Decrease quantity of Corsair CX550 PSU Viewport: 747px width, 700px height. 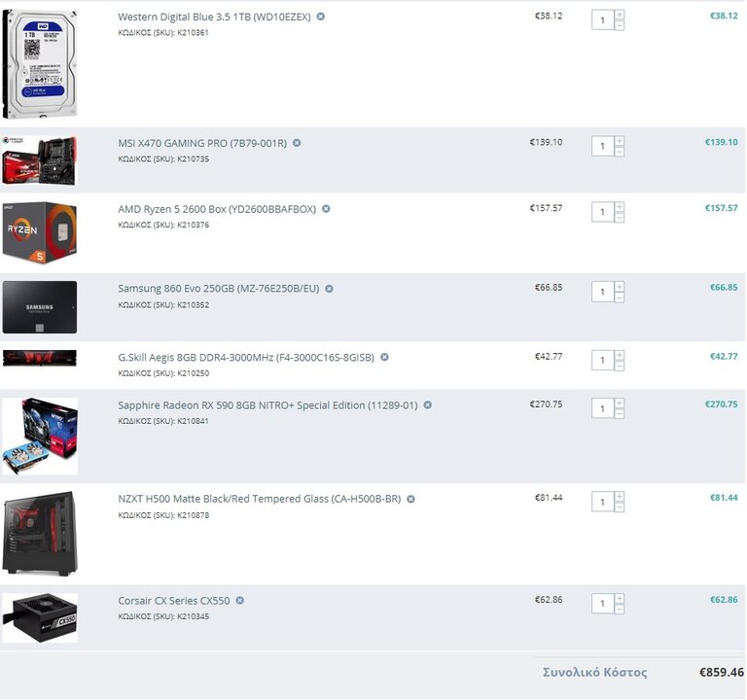tap(620, 609)
